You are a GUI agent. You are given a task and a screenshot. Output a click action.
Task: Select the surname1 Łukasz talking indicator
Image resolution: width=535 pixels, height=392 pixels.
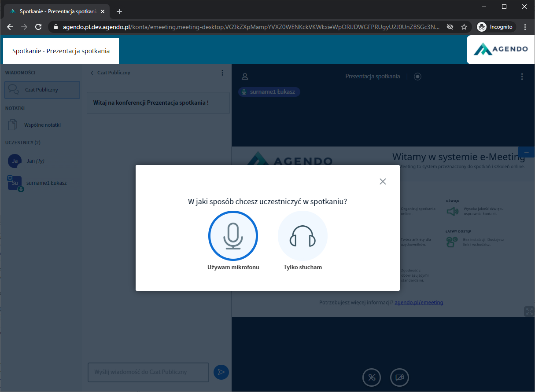(x=269, y=92)
